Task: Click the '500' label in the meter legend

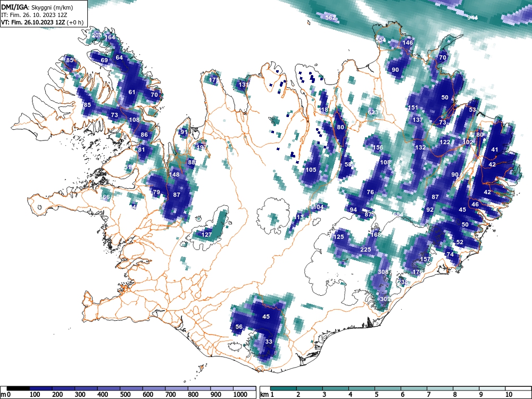Action: click(125, 394)
